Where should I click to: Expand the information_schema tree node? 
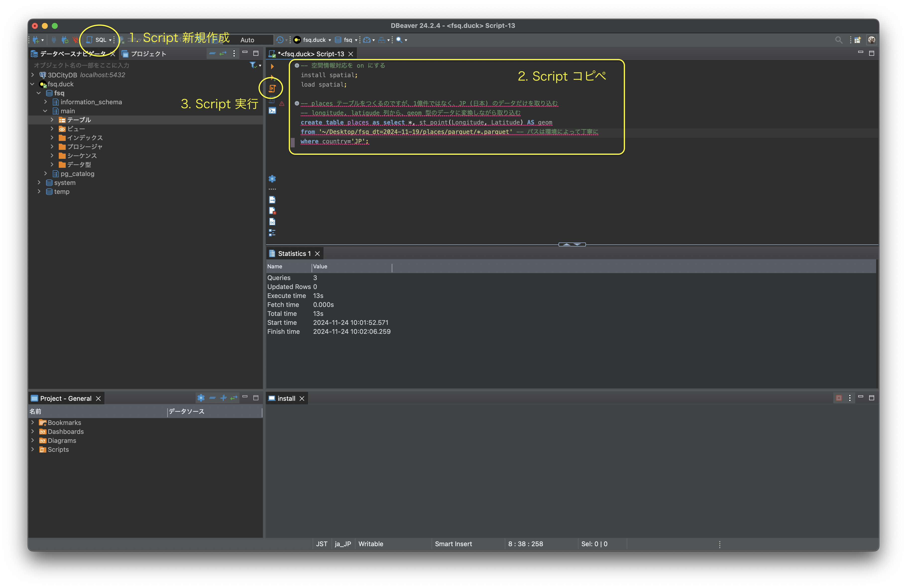pos(45,102)
